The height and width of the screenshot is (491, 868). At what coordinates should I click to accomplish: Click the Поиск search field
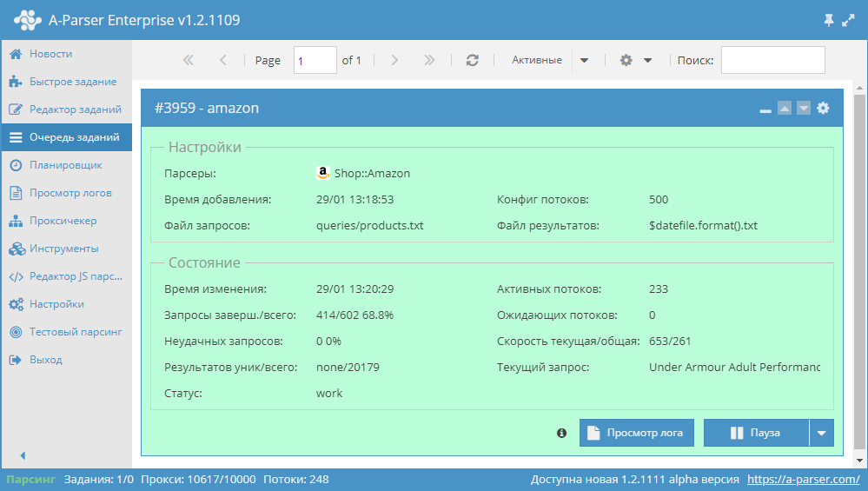pyautogui.click(x=772, y=60)
